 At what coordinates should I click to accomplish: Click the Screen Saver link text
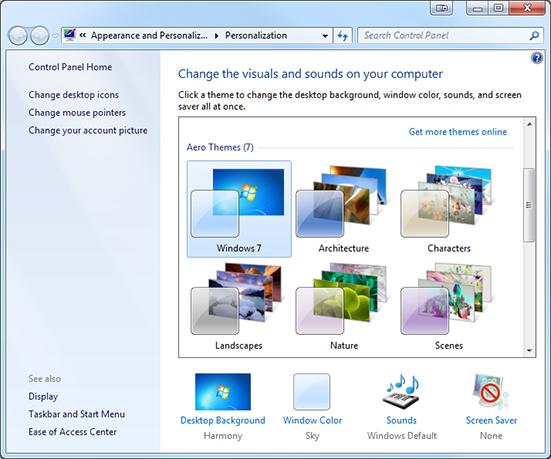point(491,420)
